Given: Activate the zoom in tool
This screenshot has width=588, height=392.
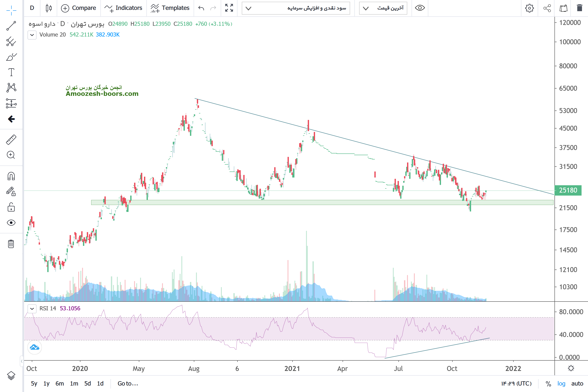Looking at the screenshot, I should click(x=11, y=155).
